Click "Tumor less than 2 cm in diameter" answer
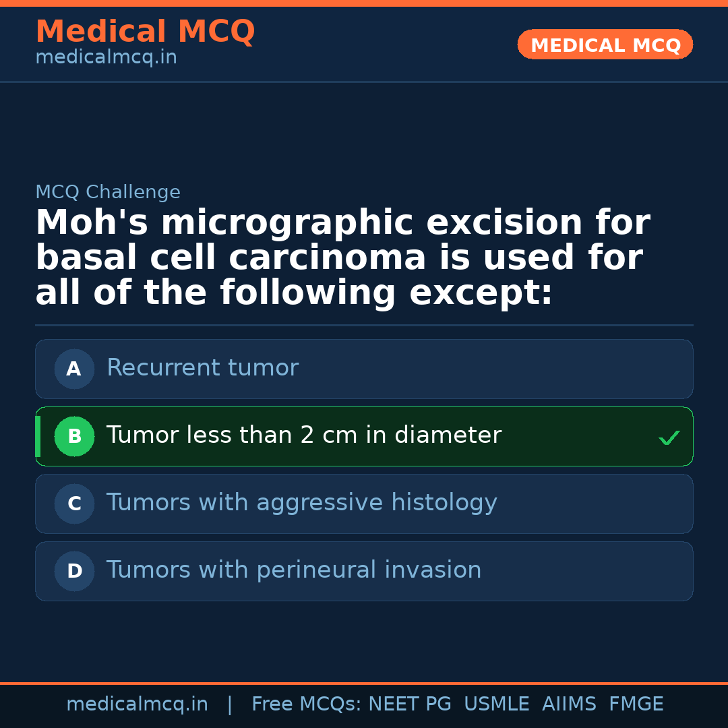728x728 pixels. coord(303,435)
